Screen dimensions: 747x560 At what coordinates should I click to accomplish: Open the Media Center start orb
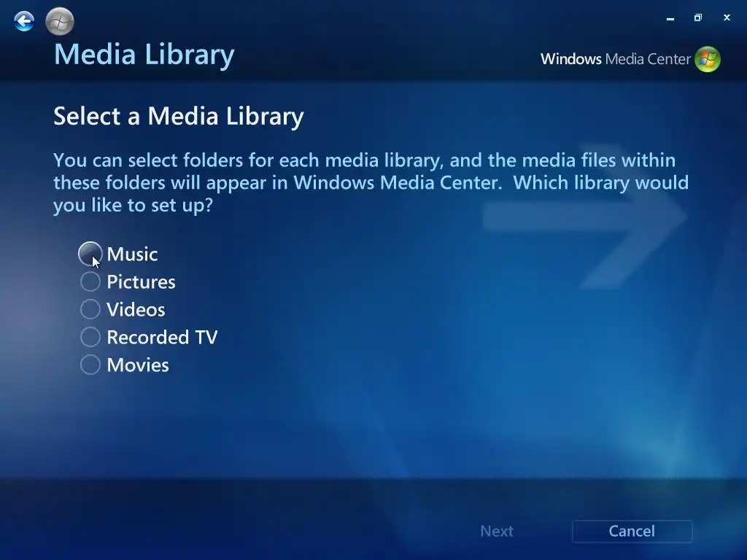tap(60, 21)
